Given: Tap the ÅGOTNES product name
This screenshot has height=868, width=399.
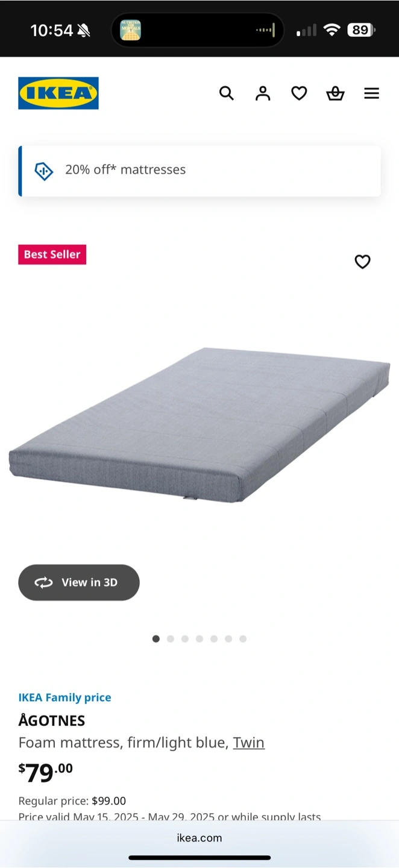Looking at the screenshot, I should pos(52,720).
